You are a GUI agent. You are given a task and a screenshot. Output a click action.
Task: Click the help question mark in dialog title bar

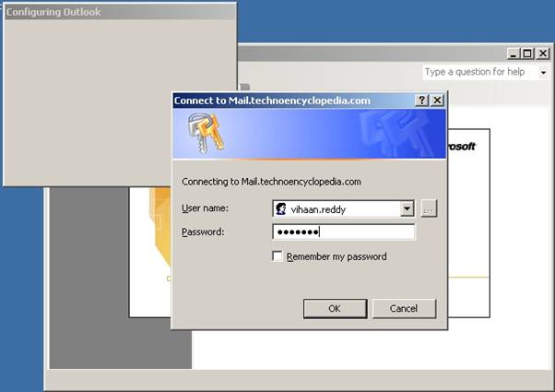click(x=421, y=101)
